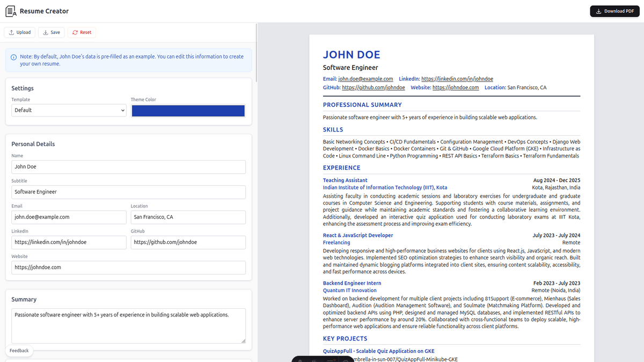This screenshot has height=362, width=644.
Task: Click the john.doe@example.com link in preview
Action: pos(365,79)
